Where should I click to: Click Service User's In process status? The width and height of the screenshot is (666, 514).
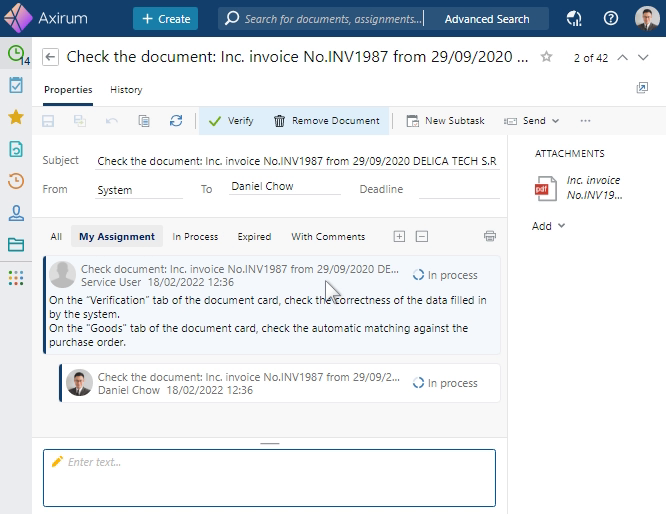(x=445, y=275)
